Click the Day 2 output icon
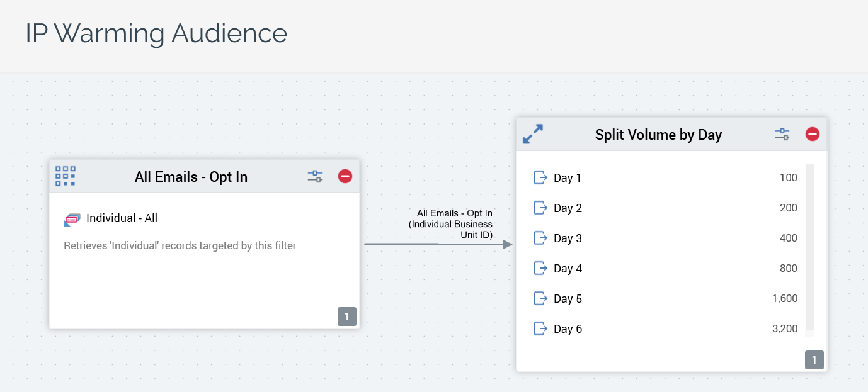This screenshot has height=392, width=868. coord(540,208)
